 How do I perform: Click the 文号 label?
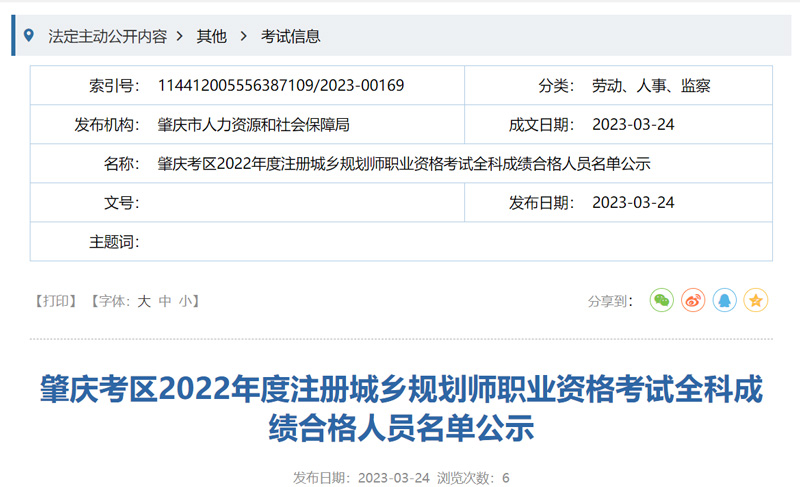coord(122,202)
